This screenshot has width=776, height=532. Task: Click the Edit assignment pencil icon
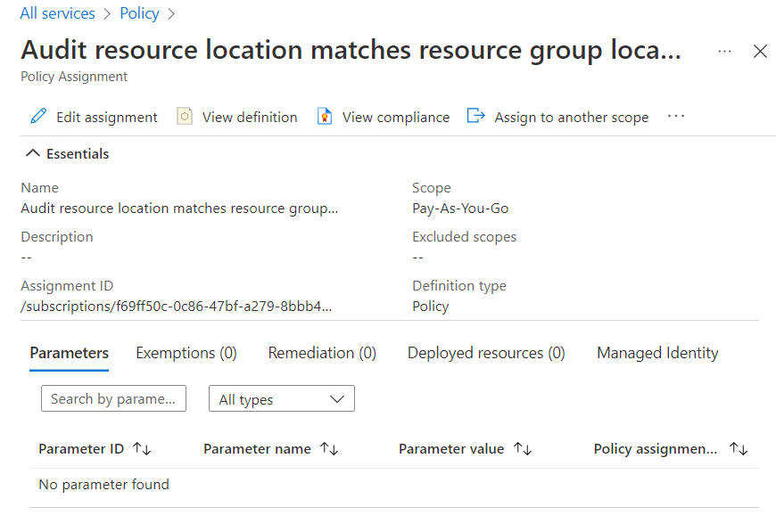click(38, 117)
